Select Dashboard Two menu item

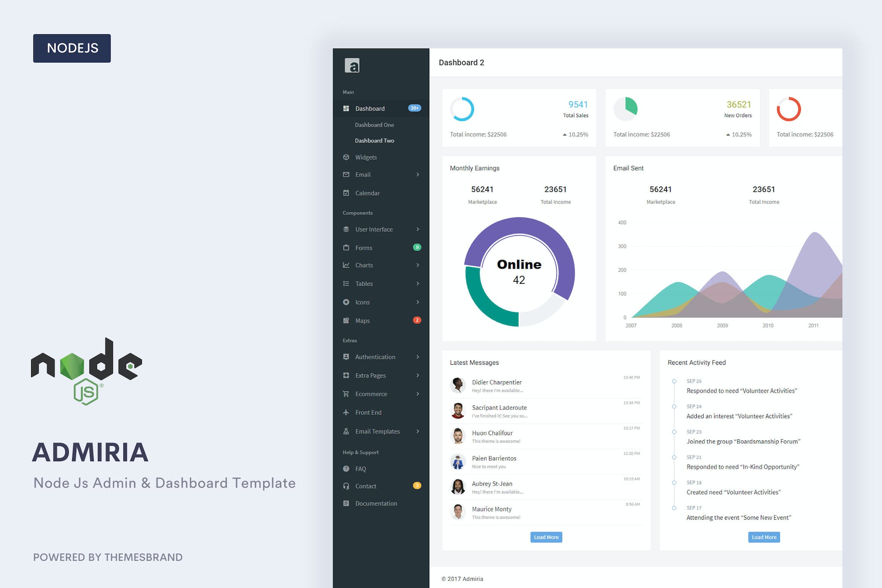[375, 140]
